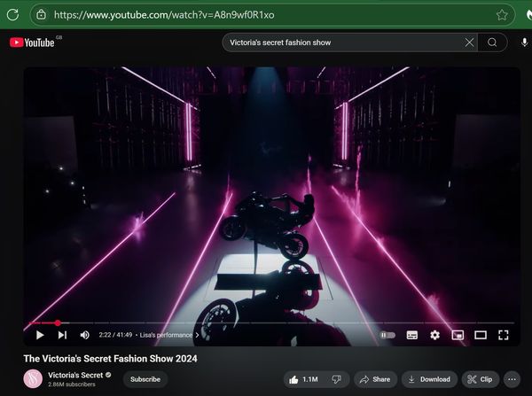Download the video
Screen dimensions: 532x396
(x=429, y=379)
